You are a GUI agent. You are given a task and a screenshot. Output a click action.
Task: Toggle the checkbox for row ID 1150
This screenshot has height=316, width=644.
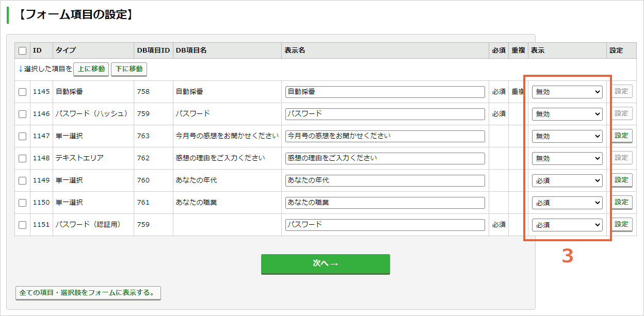(x=22, y=203)
